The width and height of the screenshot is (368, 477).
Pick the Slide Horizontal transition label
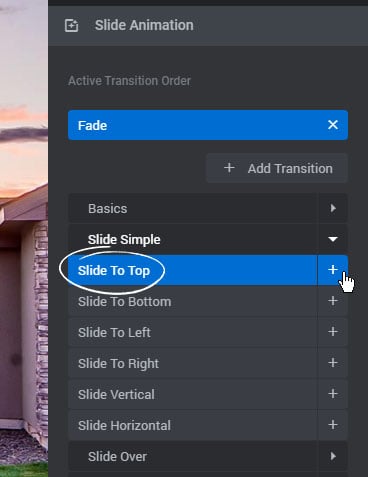(x=124, y=426)
